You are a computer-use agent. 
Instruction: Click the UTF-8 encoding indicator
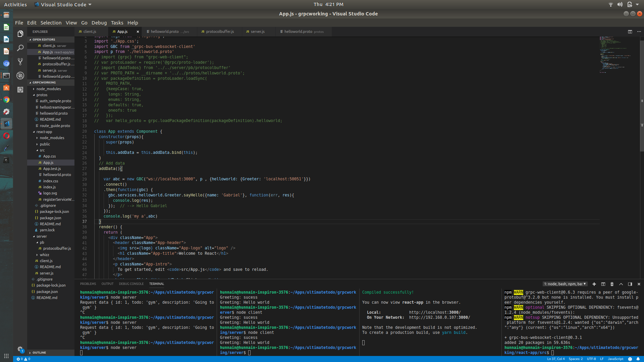[592, 359]
